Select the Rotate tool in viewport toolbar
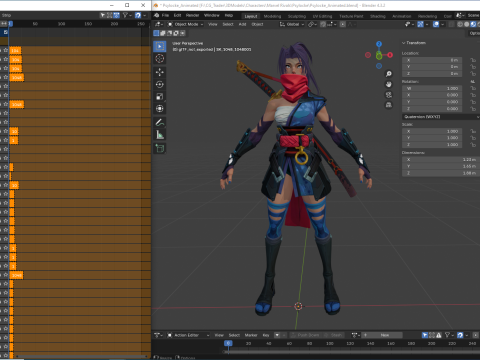This screenshot has width=480, height=360. [x=160, y=84]
